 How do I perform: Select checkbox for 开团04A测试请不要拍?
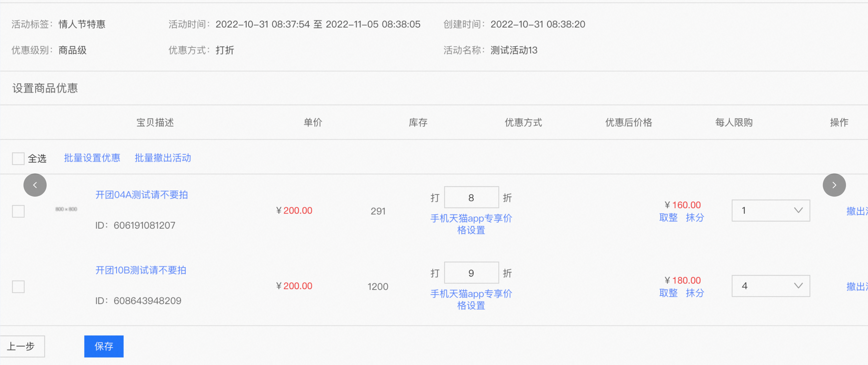18,211
